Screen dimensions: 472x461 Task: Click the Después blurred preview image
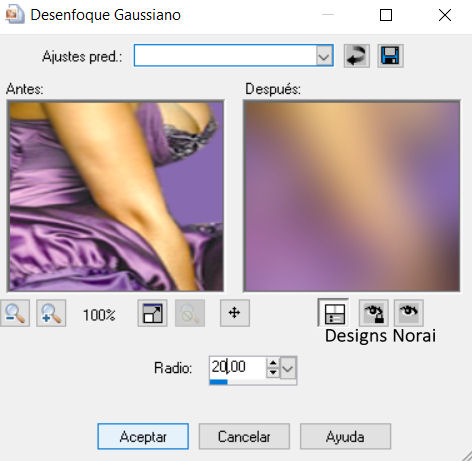[352, 196]
